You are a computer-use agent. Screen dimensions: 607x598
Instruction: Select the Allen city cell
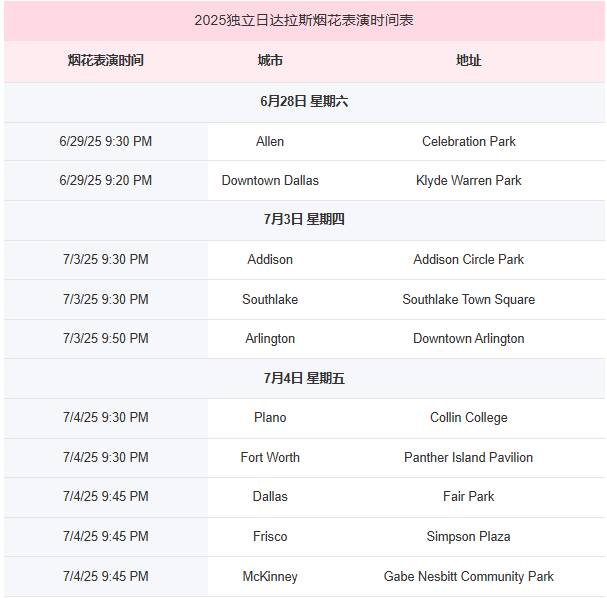(x=270, y=142)
